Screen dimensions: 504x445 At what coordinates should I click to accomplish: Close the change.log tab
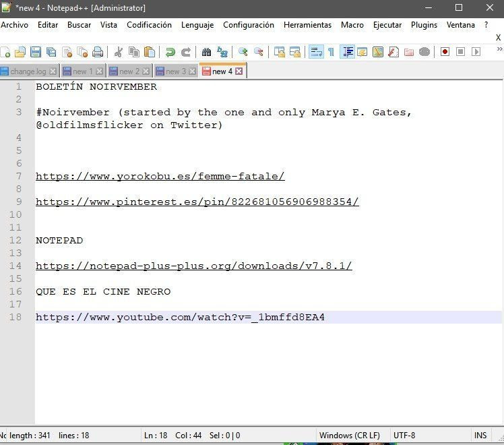tap(53, 71)
